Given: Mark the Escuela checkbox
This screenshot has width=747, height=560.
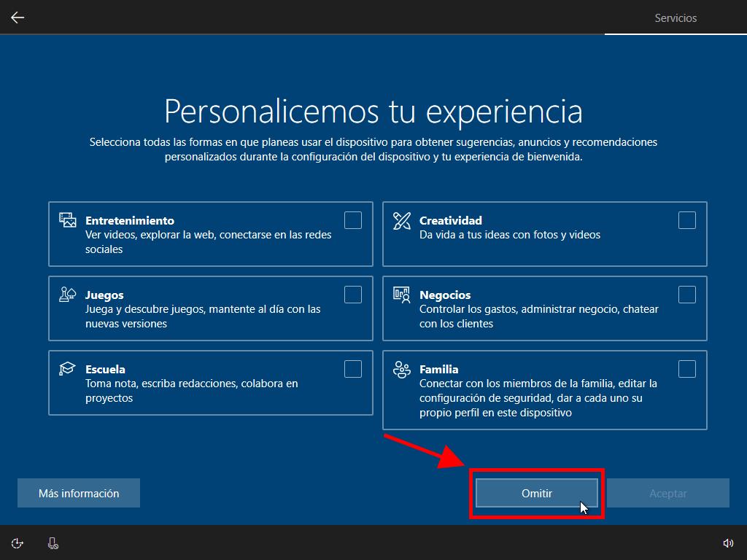Looking at the screenshot, I should (x=353, y=369).
